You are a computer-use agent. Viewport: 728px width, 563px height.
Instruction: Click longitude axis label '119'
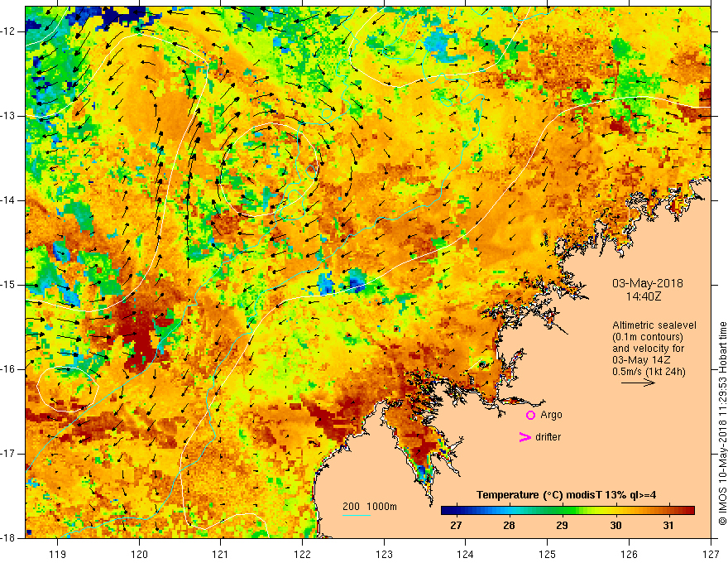coord(58,554)
